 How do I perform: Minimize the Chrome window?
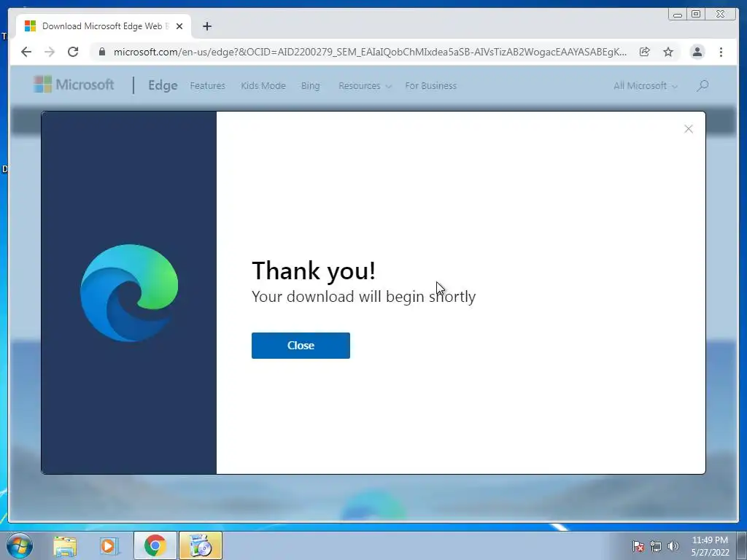[x=678, y=15]
